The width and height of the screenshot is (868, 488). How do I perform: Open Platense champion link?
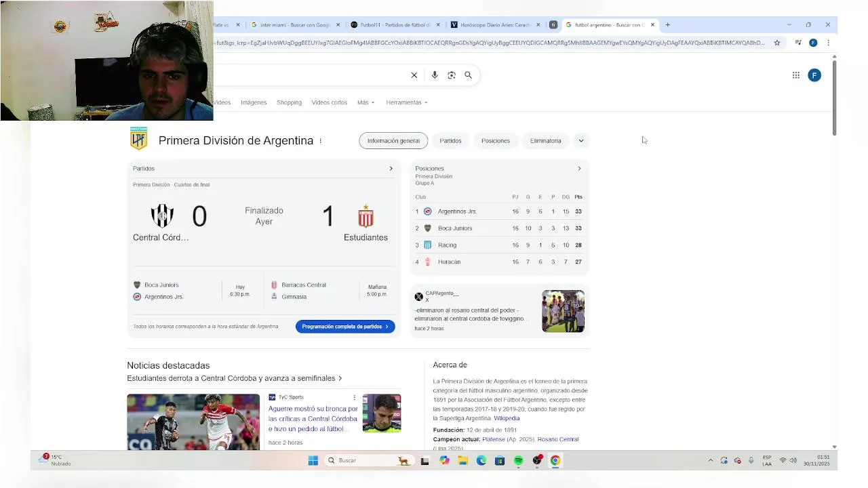tap(494, 439)
